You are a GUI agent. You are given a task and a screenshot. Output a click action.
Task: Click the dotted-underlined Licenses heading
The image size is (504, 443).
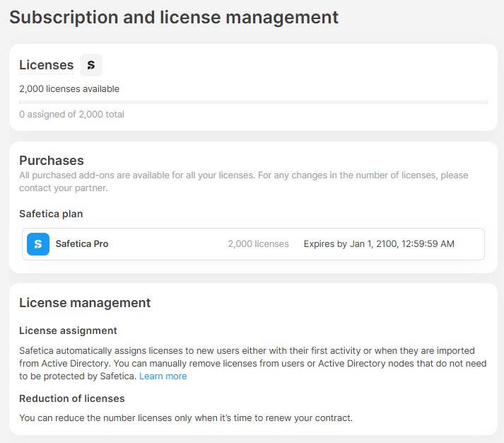46,65
